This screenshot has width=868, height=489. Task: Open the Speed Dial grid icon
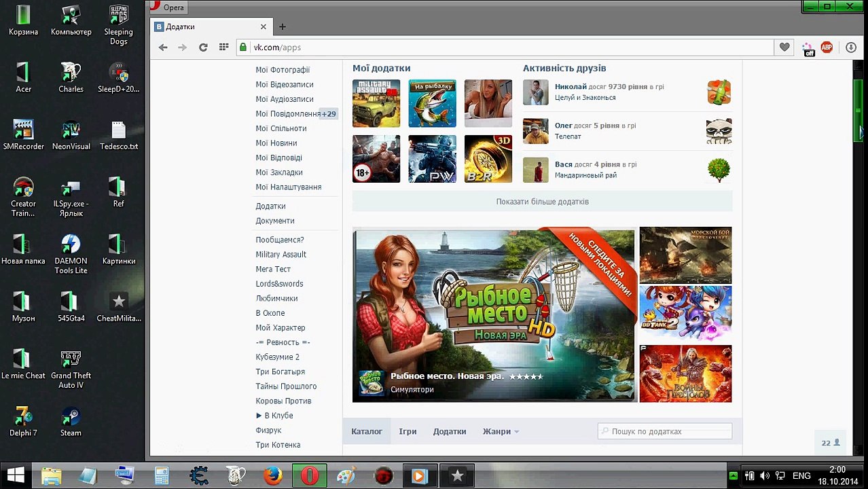pyautogui.click(x=223, y=48)
